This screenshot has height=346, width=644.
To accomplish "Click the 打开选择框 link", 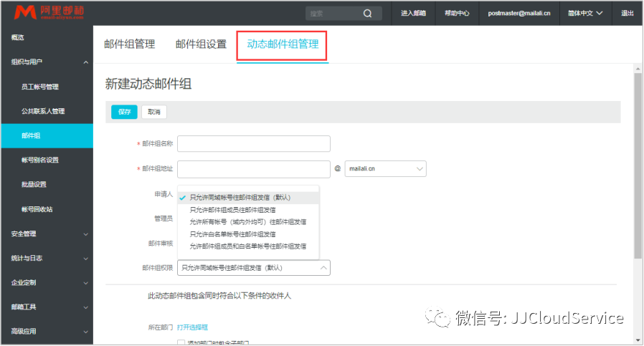I will coord(192,327).
